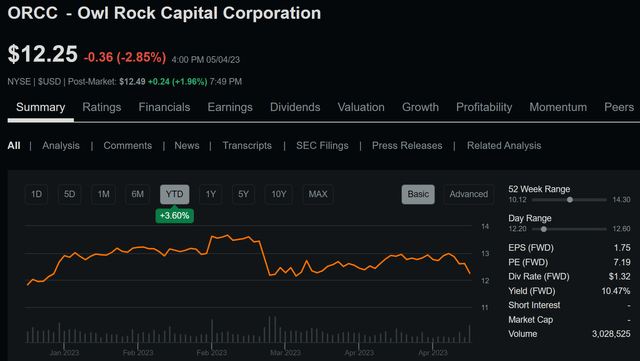Select the Basic chart mode
Screen dimensions: 640x361
pyautogui.click(x=418, y=194)
